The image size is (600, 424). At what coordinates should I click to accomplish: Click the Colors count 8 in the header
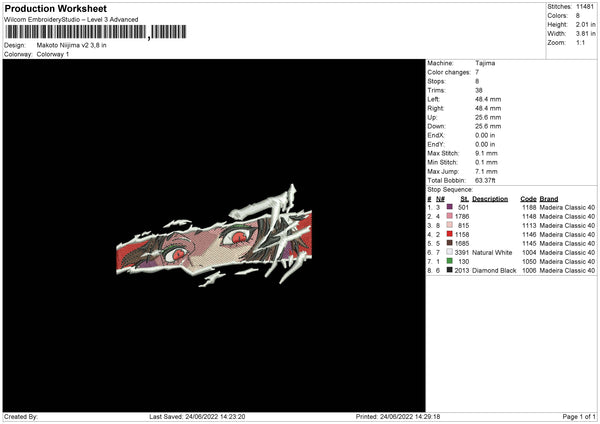[578, 16]
